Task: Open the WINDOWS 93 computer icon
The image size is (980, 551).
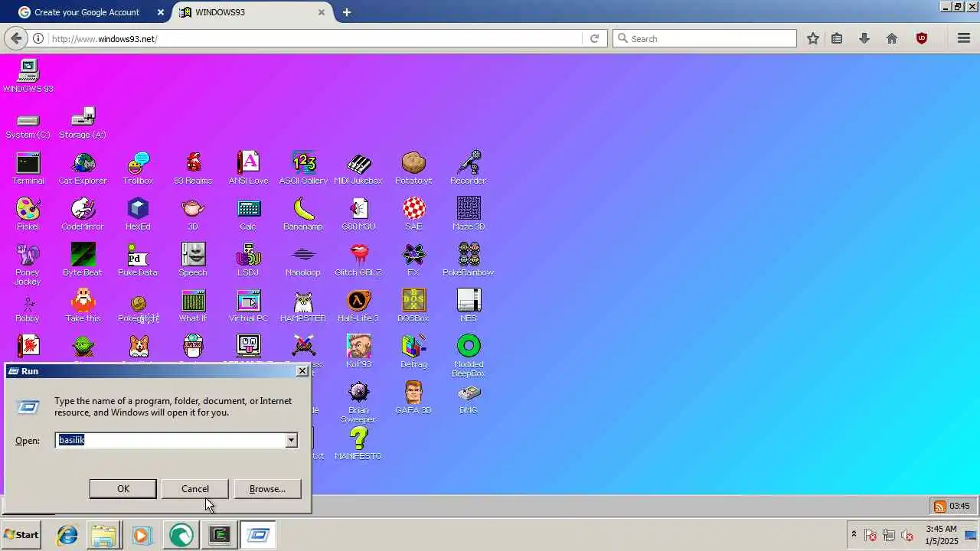Action: pos(28,77)
